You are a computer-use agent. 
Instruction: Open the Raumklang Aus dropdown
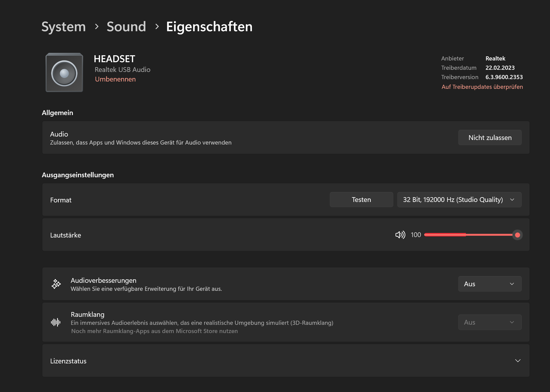(490, 322)
